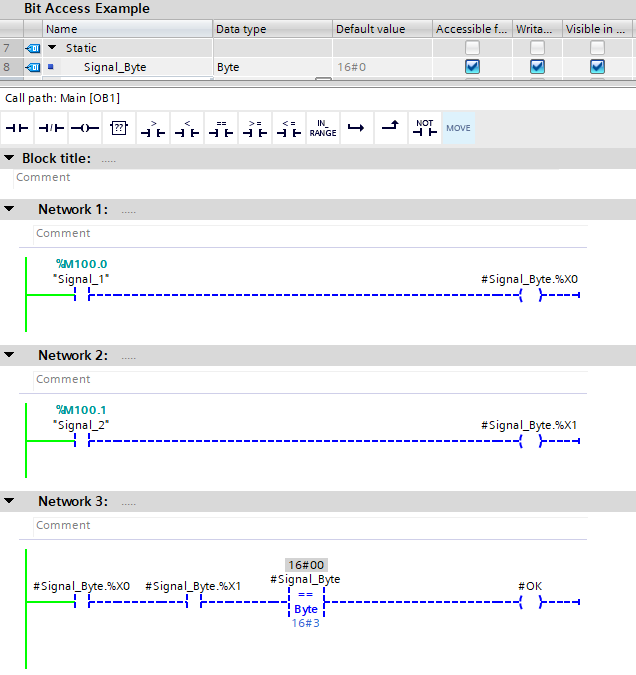The image size is (636, 675).
Task: Insert an empty box instruction
Action: point(119,128)
